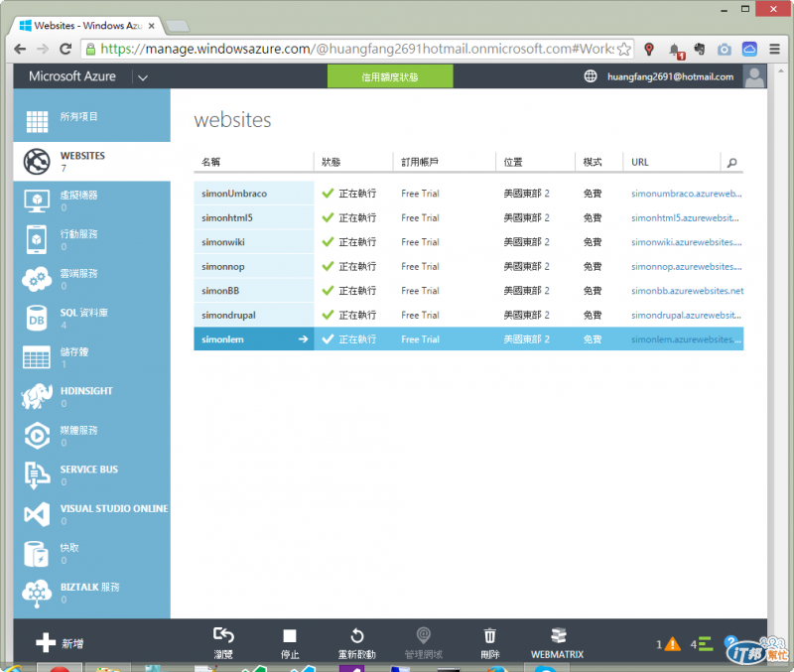794x672 pixels.
Task: Click the 刪除 trash delete icon
Action: (x=489, y=635)
